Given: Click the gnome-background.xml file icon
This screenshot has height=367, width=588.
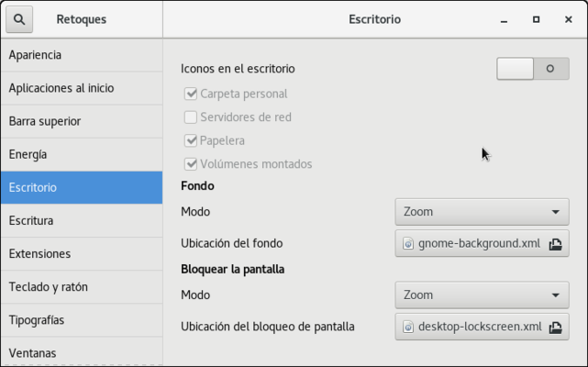Looking at the screenshot, I should click(409, 244).
